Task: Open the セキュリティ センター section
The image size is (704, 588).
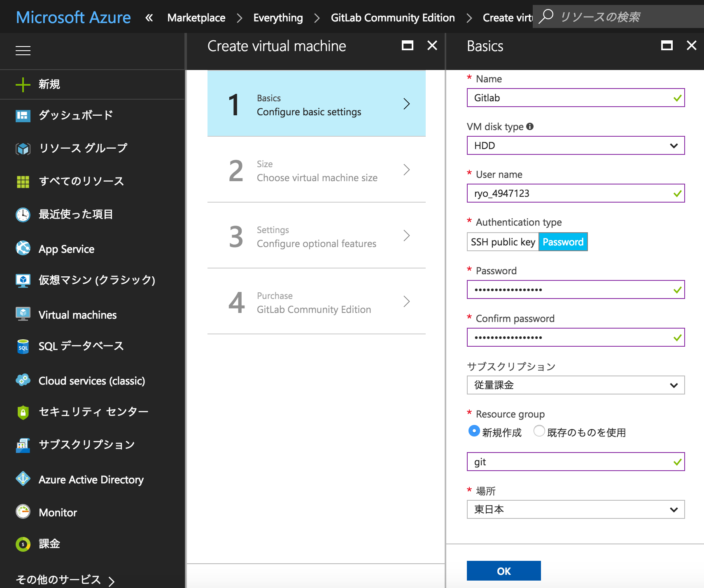Action: pos(93,412)
